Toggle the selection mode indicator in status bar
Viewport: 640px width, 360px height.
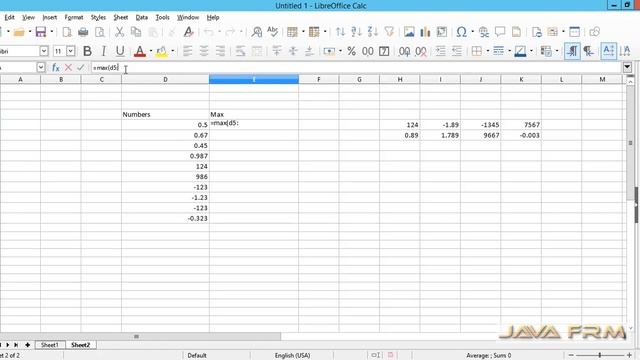376,355
